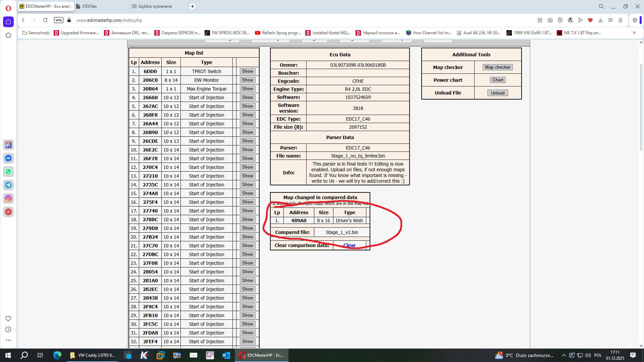Open the taskbar volume icon
Image resolution: width=644 pixels, height=362 pixels.
point(588,355)
